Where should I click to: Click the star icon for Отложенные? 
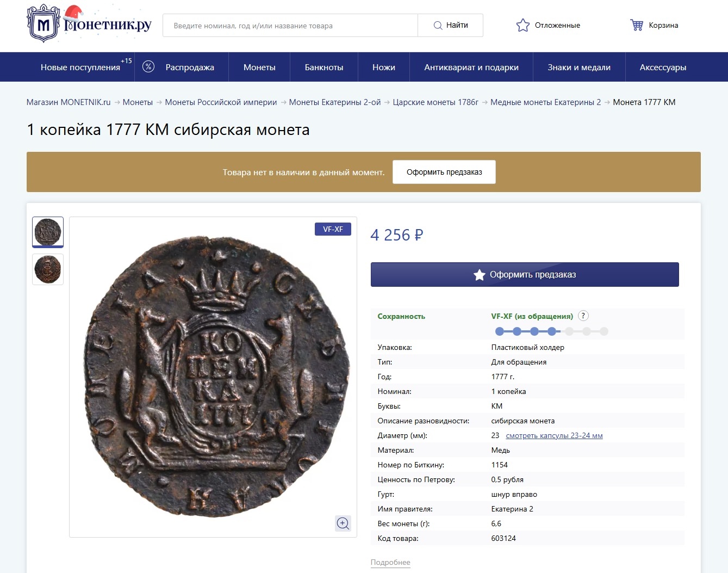(x=522, y=25)
